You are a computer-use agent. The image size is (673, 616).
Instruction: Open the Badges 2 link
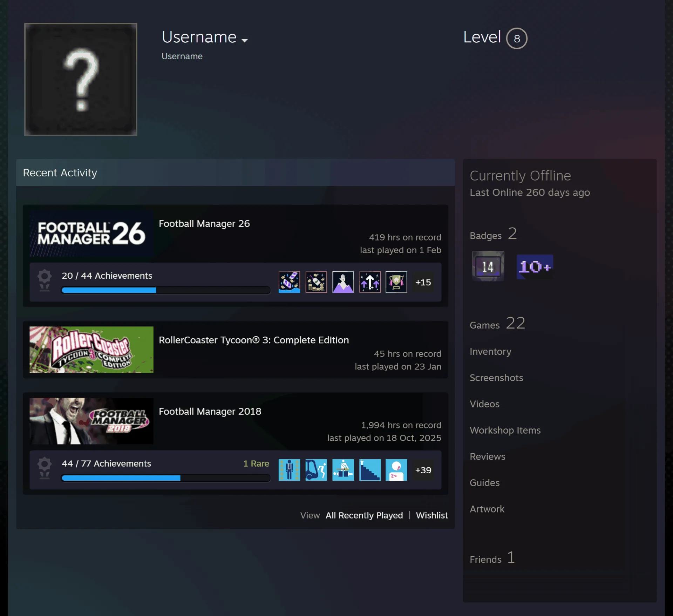point(493,234)
